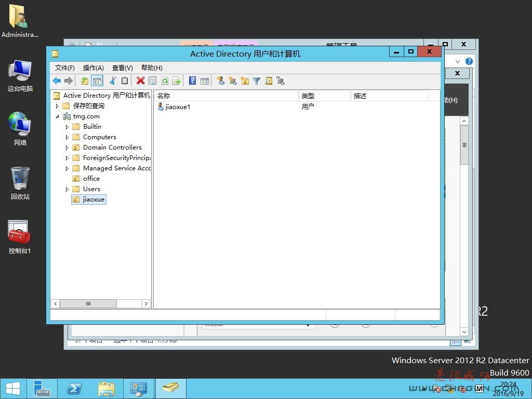
Task: Click the green Refresh icon
Action: tap(165, 81)
